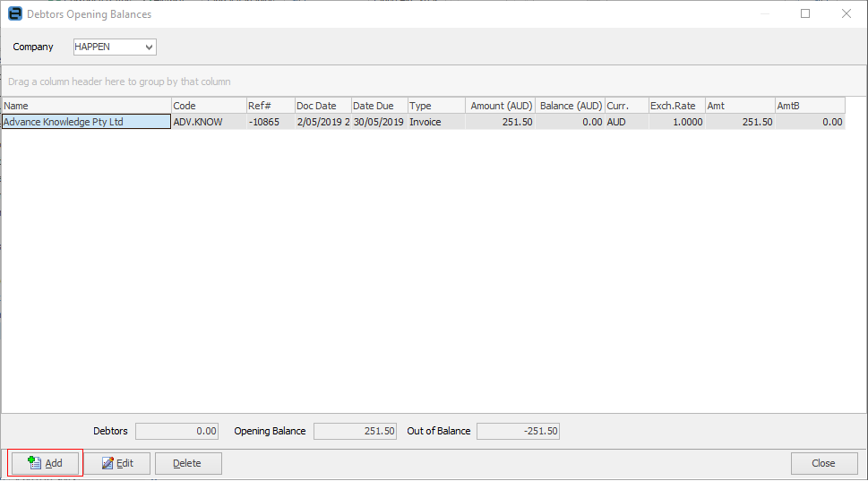Sort by the Type column header

(437, 106)
